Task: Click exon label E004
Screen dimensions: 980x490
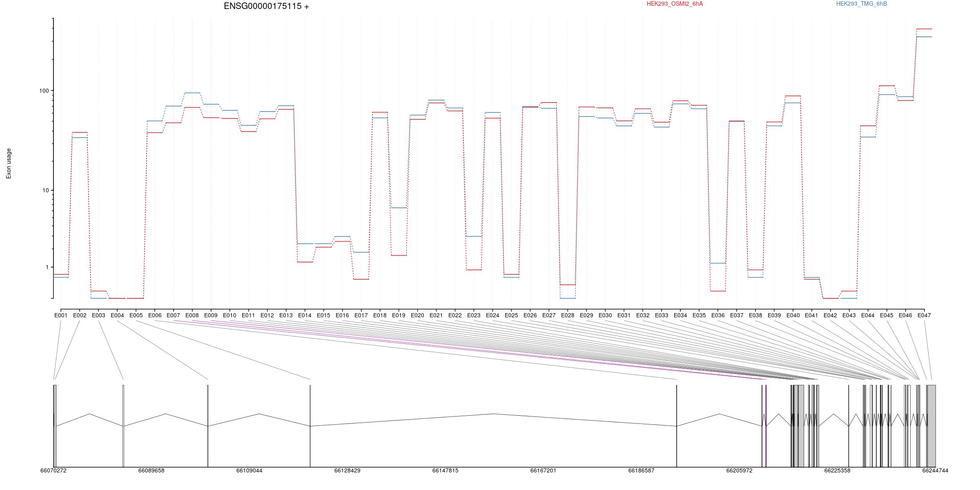Action: [117, 315]
